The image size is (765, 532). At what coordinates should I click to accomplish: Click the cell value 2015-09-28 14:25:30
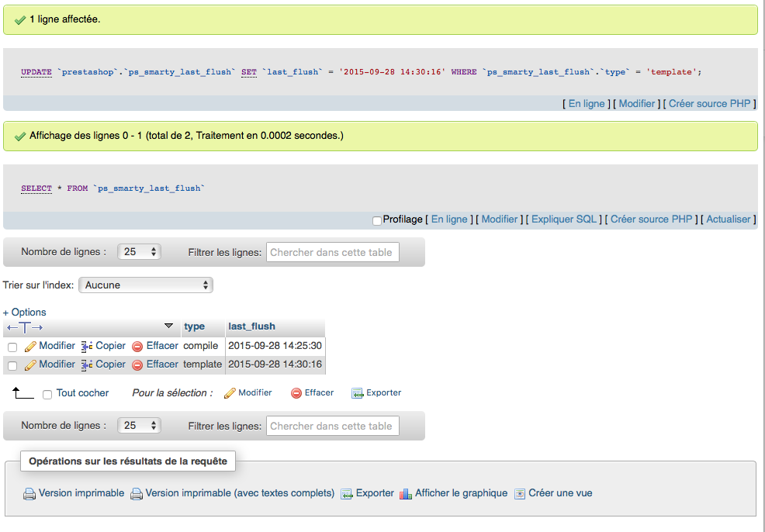275,346
